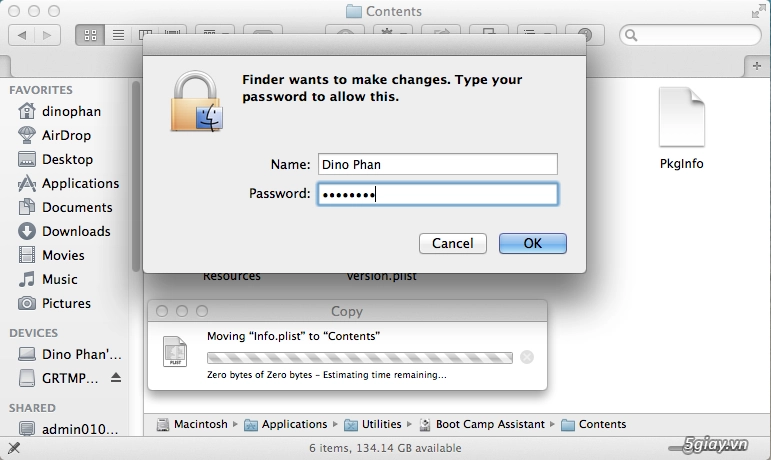Click the copy progress bar

click(360, 357)
